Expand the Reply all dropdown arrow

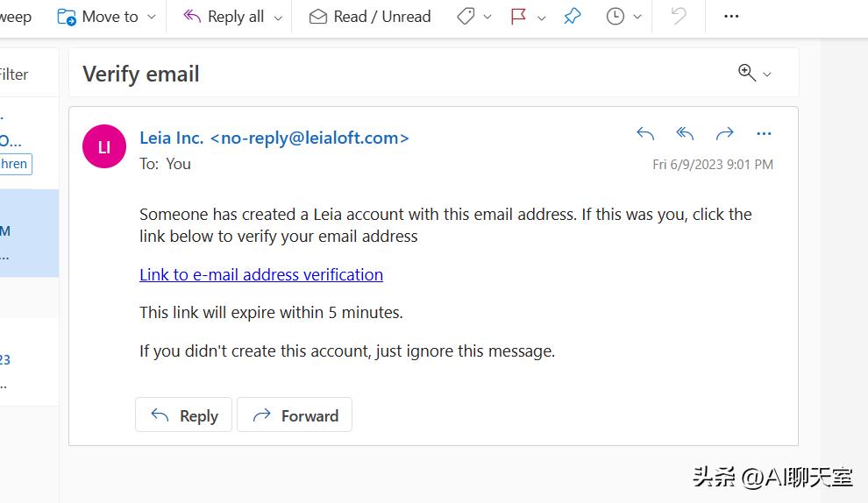[x=279, y=18]
